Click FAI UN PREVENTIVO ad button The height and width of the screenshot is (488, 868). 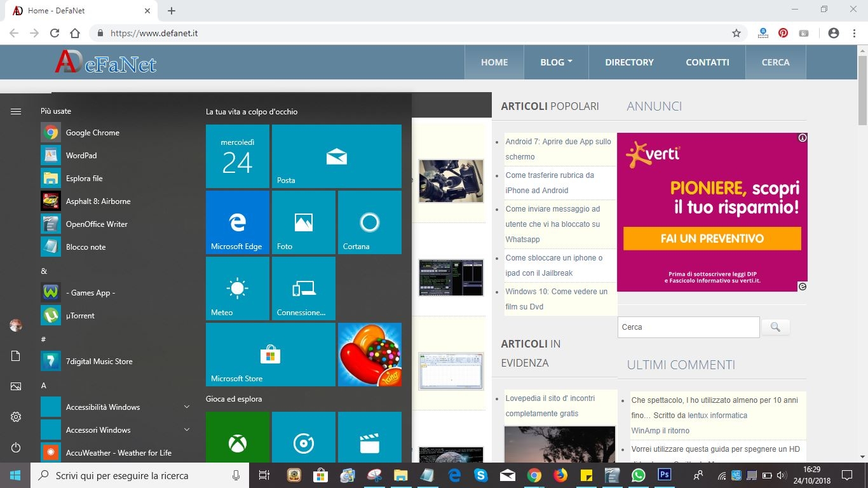click(712, 239)
